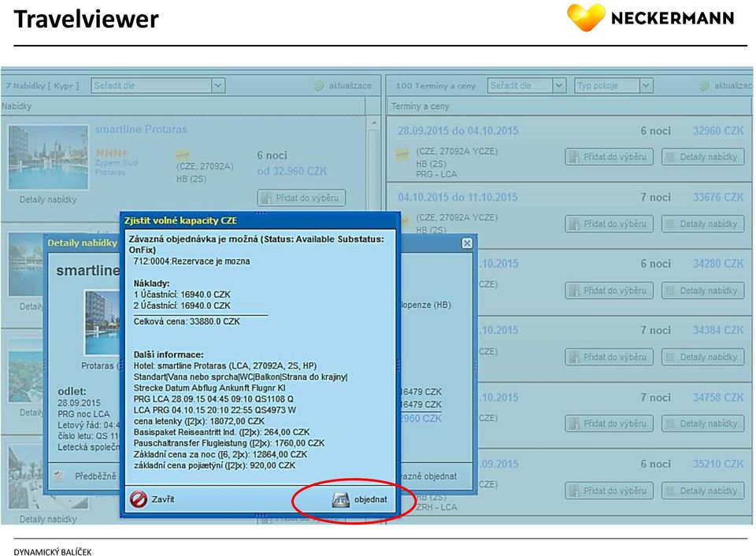Click Přidat do výběru for 34758 CZK term
This screenshot has height=556, width=756.
pyautogui.click(x=609, y=424)
